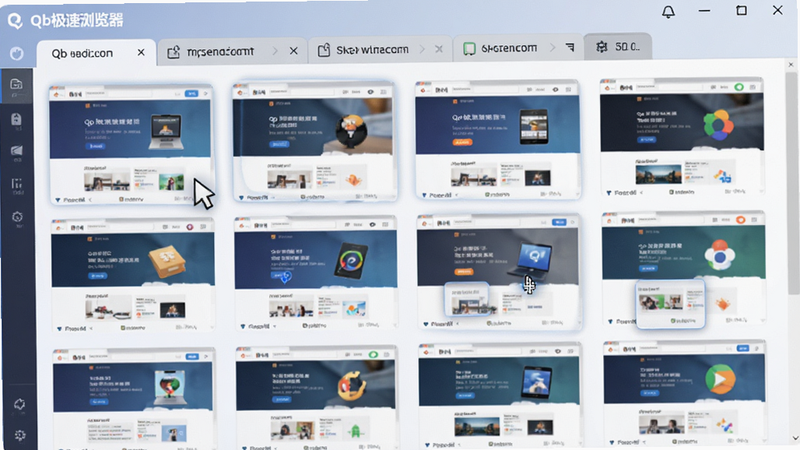Switch to the mrsenaicomt tab
Screen dimensions: 800x450
point(232,52)
